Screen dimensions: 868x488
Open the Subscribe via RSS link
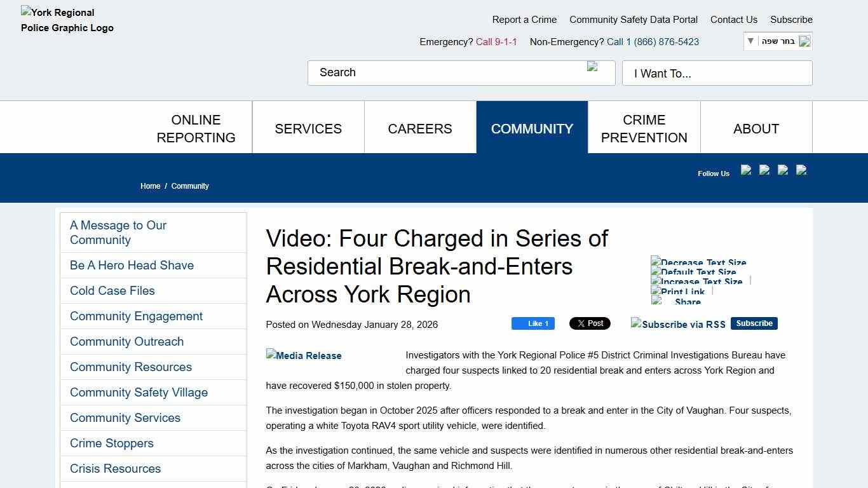pyautogui.click(x=677, y=324)
